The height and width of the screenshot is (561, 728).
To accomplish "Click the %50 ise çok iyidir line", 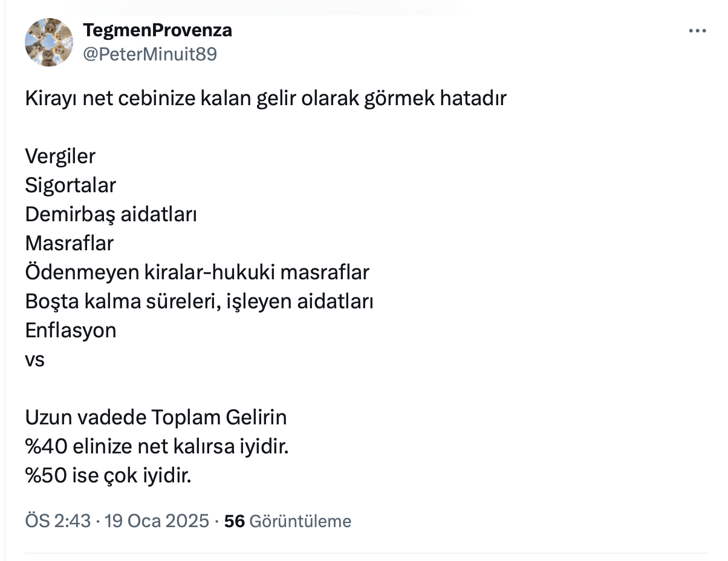I will [x=108, y=476].
